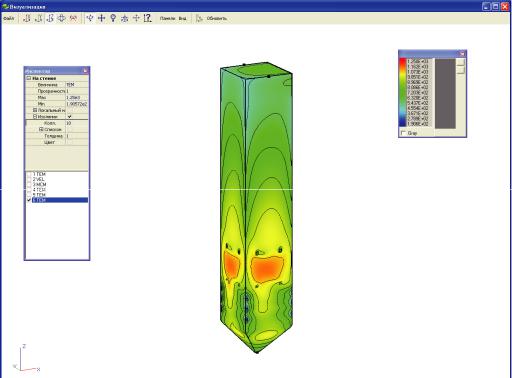Viewport: 512px width, 378px height.
Task: Click the thin gray cross icon beside the help icon
Action: click(136, 18)
